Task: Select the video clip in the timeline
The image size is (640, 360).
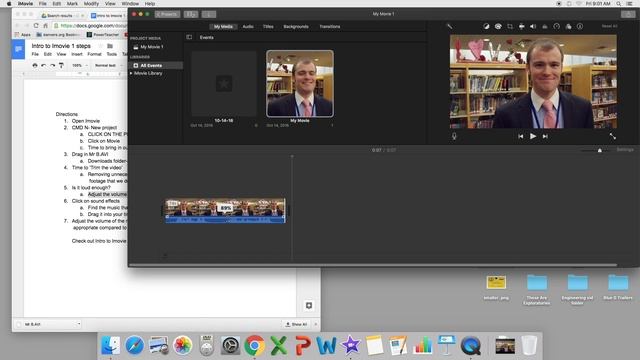Action: pos(225,210)
